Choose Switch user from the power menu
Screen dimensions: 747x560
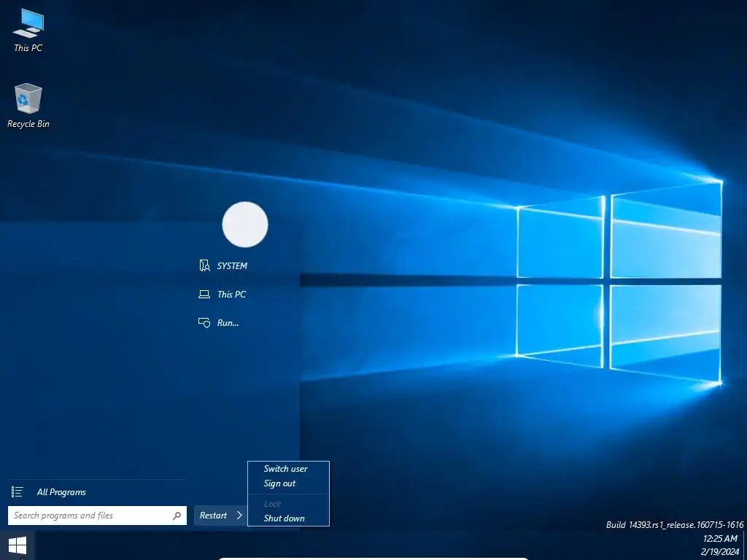(x=286, y=469)
